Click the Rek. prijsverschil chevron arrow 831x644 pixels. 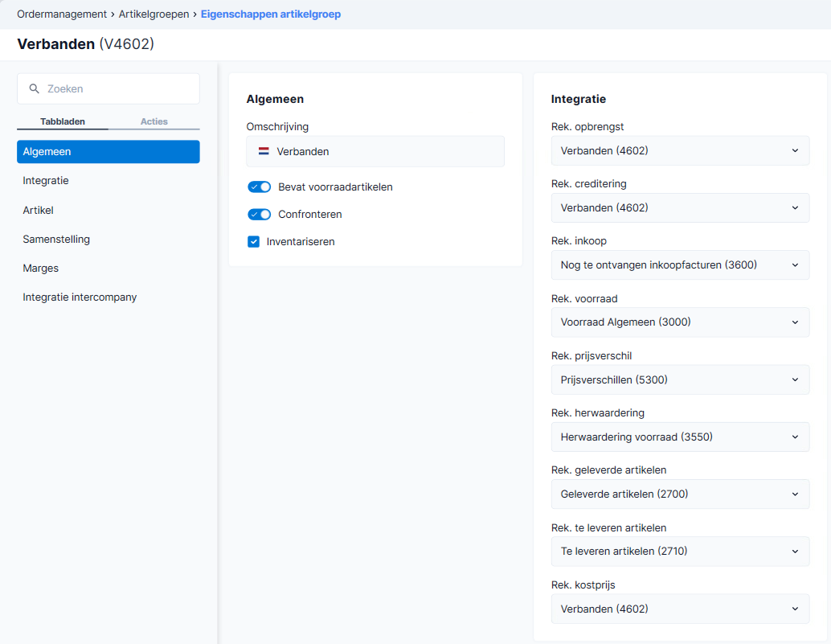click(795, 379)
